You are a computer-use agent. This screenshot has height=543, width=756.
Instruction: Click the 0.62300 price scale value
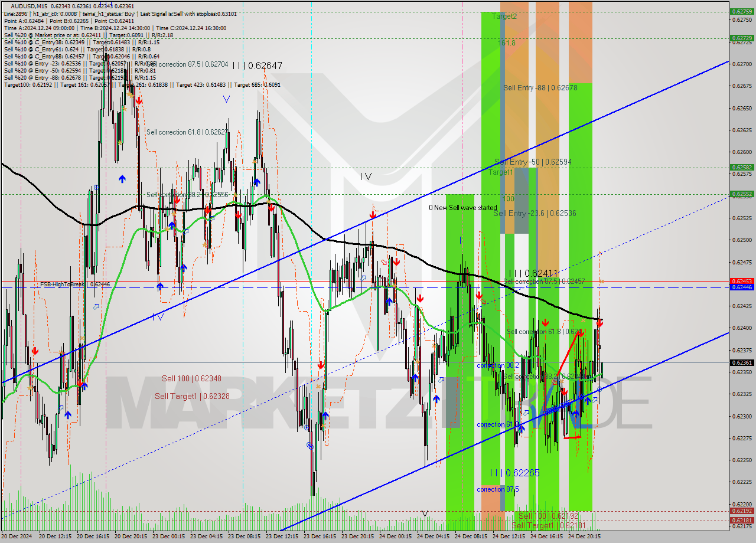[742, 416]
